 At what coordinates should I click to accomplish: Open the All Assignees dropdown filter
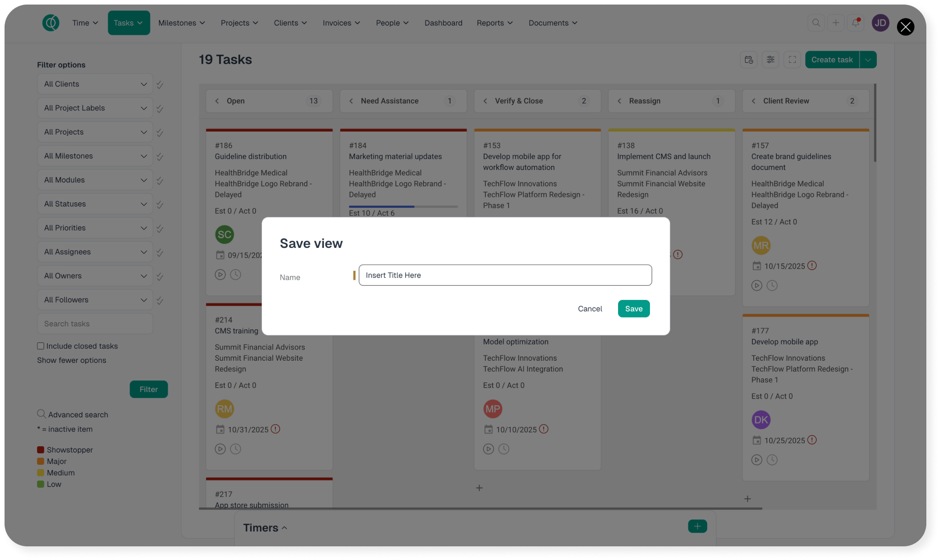pos(95,252)
